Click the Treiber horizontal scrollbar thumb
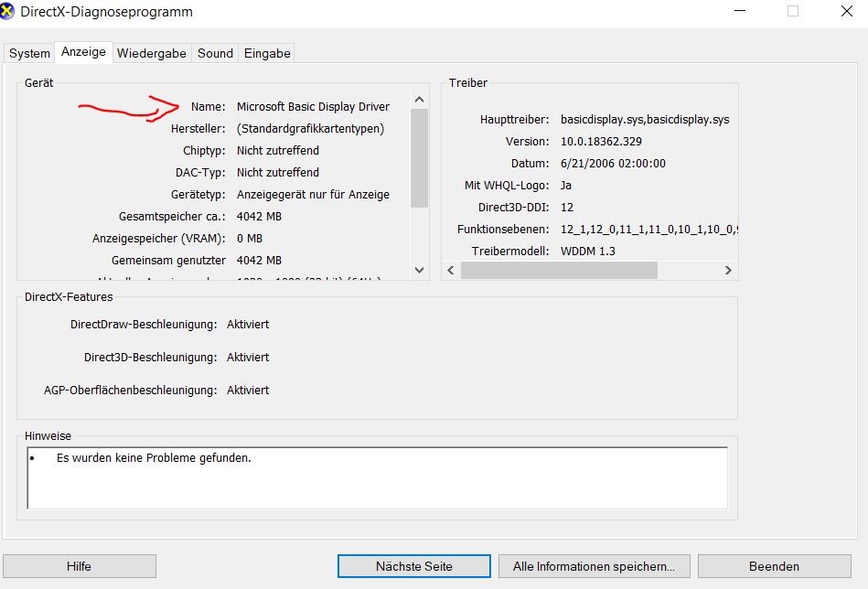The height and width of the screenshot is (589, 868). coord(559,270)
